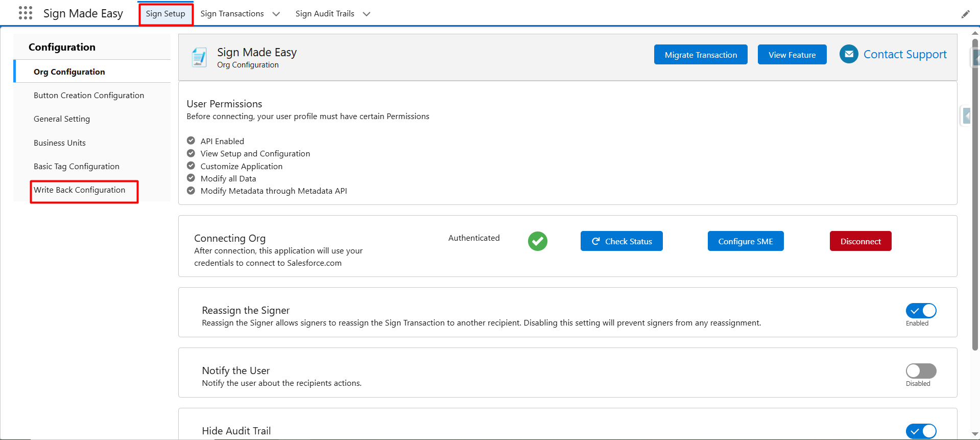This screenshot has height=440, width=980.
Task: Select Org Configuration in sidebar
Action: pos(92,72)
